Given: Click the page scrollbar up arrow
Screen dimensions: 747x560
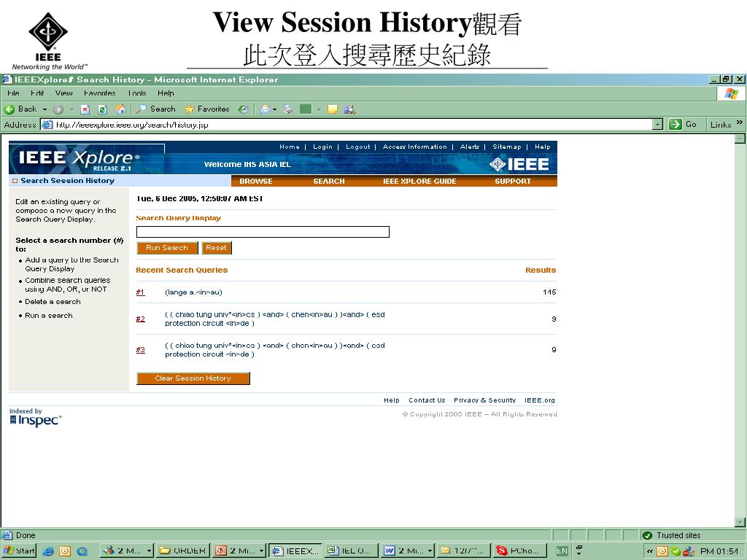Looking at the screenshot, I should point(740,139).
